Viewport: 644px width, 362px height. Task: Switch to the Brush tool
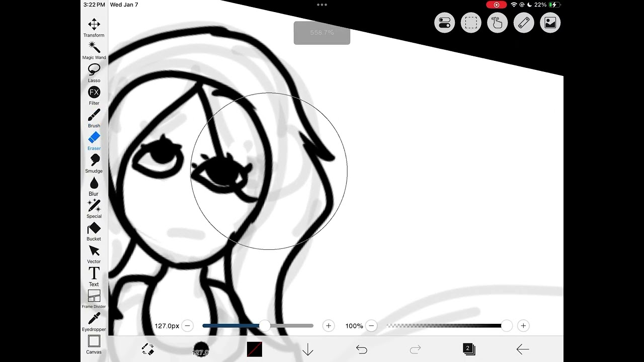coord(94,118)
